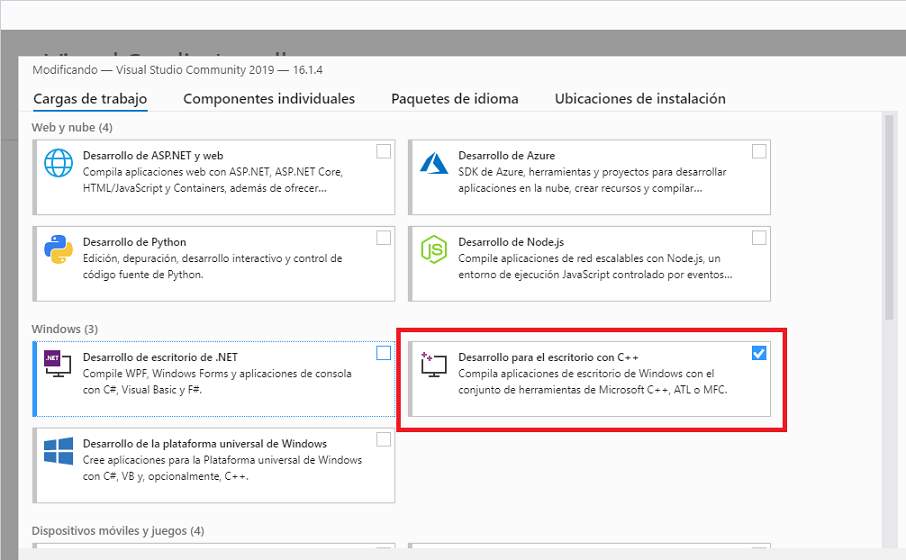Click the C++ desktop monitor icon

(x=434, y=364)
